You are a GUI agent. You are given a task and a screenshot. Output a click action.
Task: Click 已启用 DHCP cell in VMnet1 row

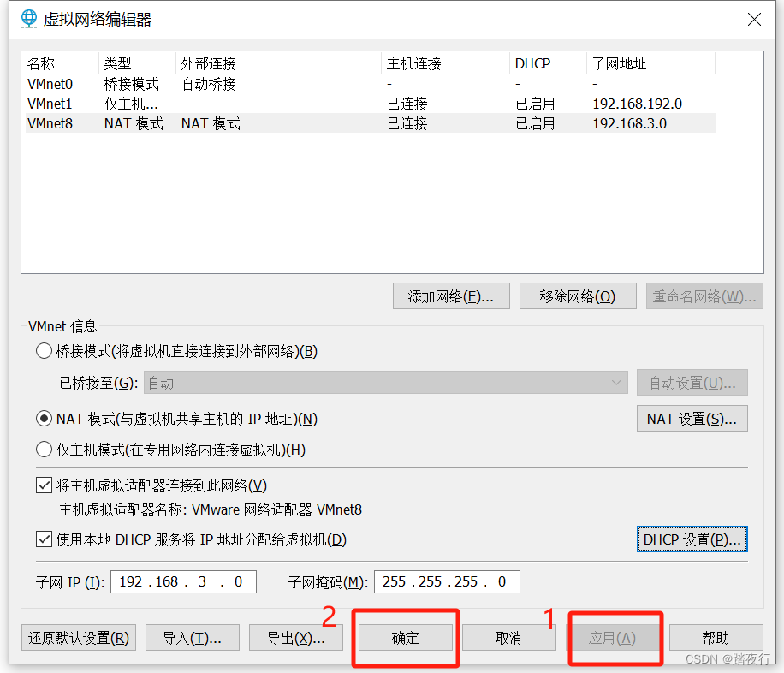(535, 104)
